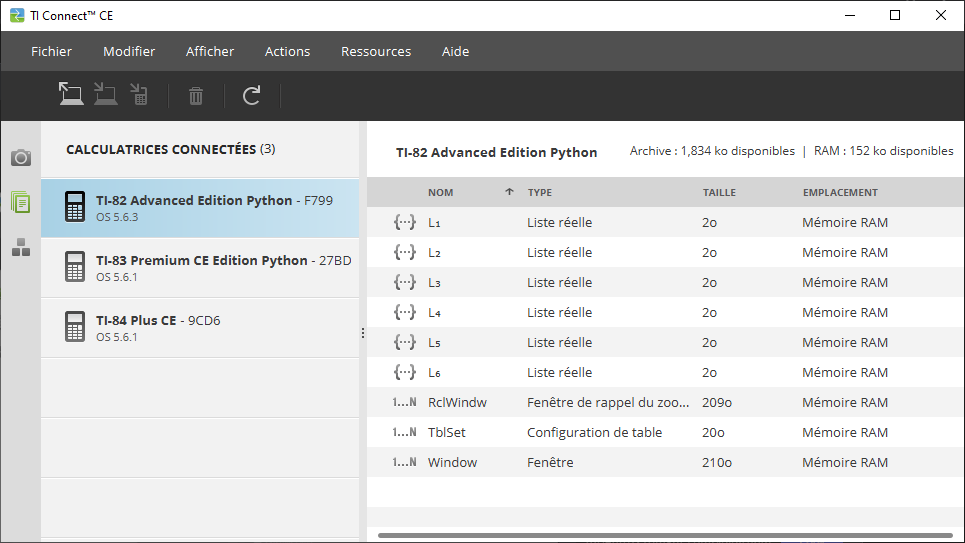Sort by TAILLE column header
Image resolution: width=965 pixels, height=543 pixels.
click(x=719, y=193)
